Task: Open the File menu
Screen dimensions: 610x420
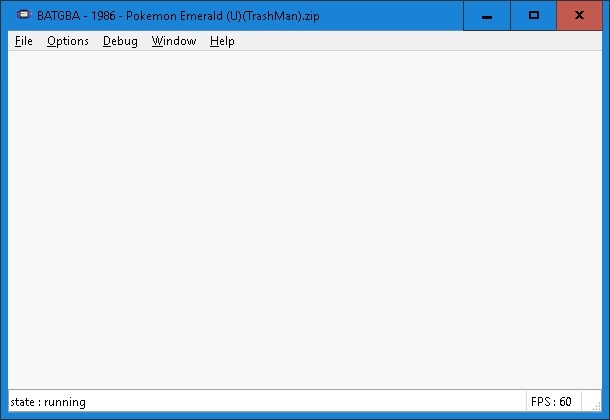Action: tap(24, 41)
